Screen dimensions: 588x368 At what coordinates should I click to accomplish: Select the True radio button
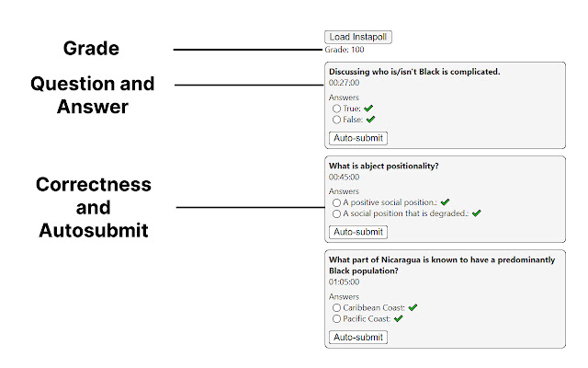337,109
